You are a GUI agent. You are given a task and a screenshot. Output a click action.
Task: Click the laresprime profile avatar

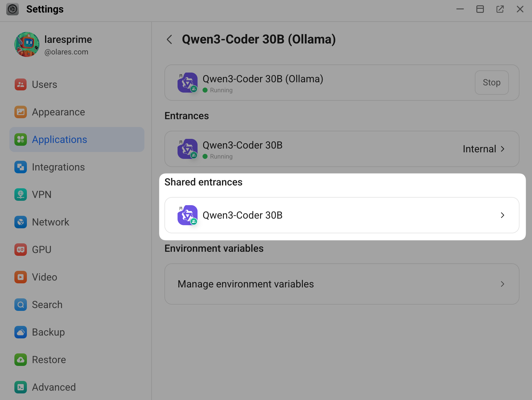coord(27,44)
